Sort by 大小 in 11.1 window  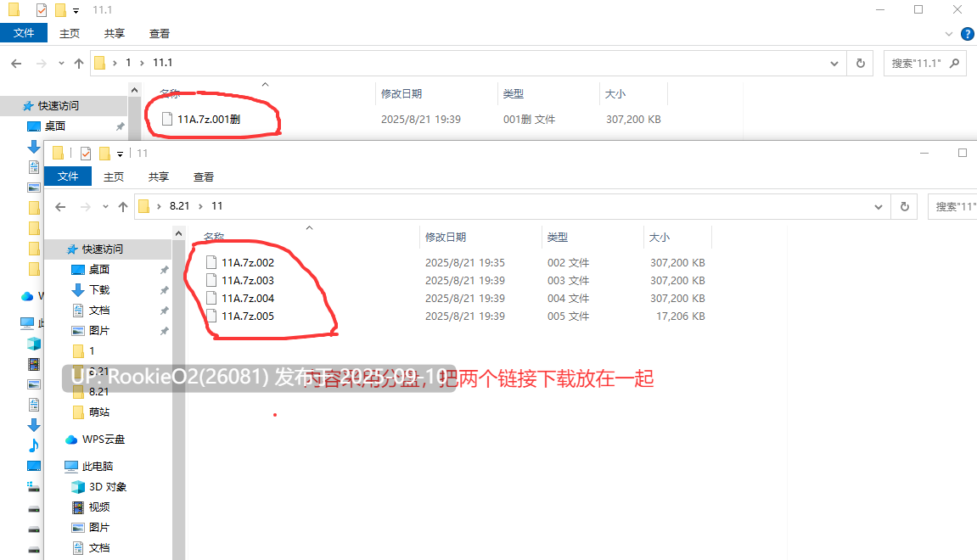pos(615,93)
